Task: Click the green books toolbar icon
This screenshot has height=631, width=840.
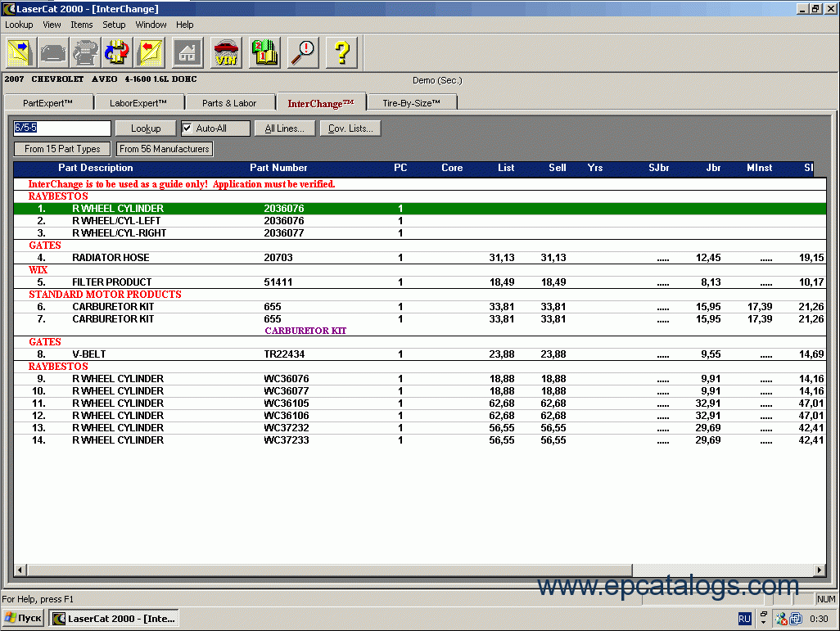Action: pos(264,52)
